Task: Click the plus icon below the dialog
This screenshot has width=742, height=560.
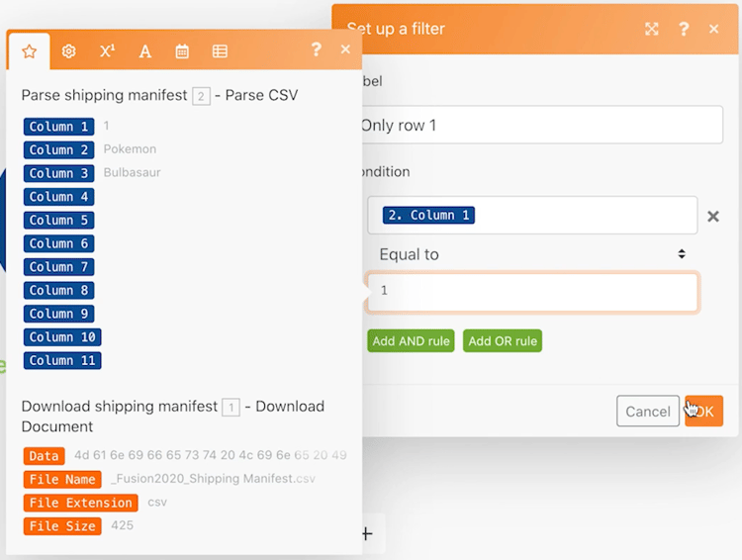Action: [x=367, y=534]
